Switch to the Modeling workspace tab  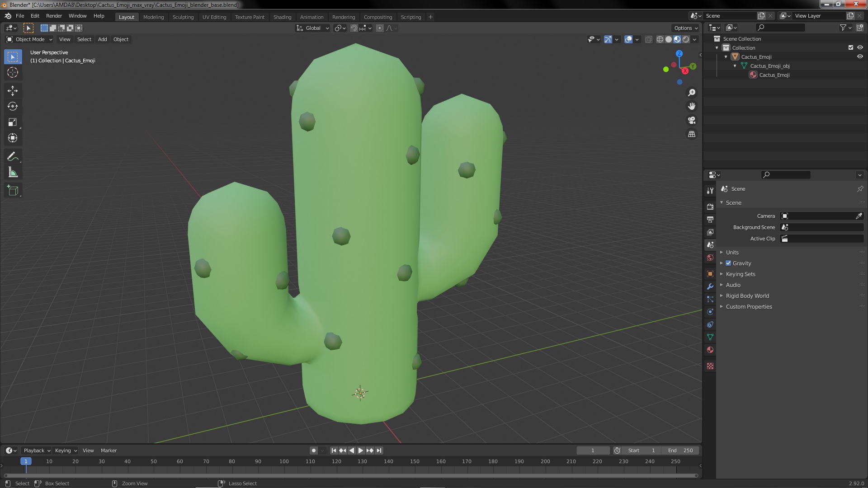[x=153, y=17]
